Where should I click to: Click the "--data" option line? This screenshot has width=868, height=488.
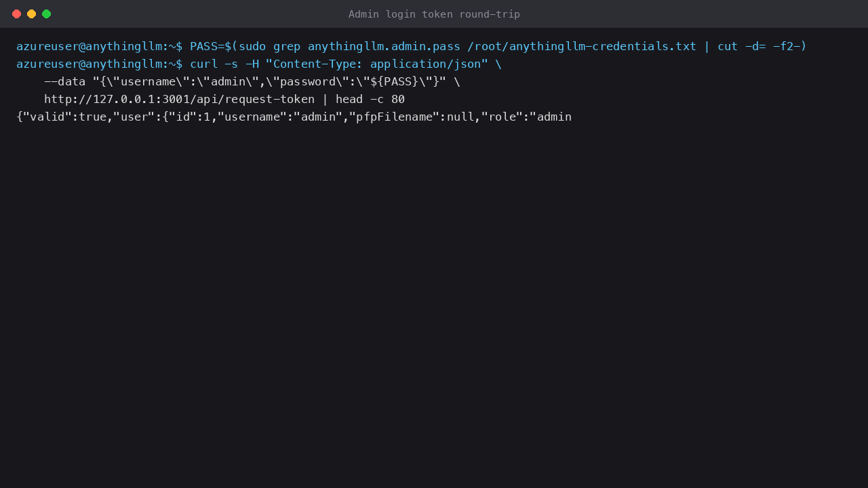tap(252, 81)
